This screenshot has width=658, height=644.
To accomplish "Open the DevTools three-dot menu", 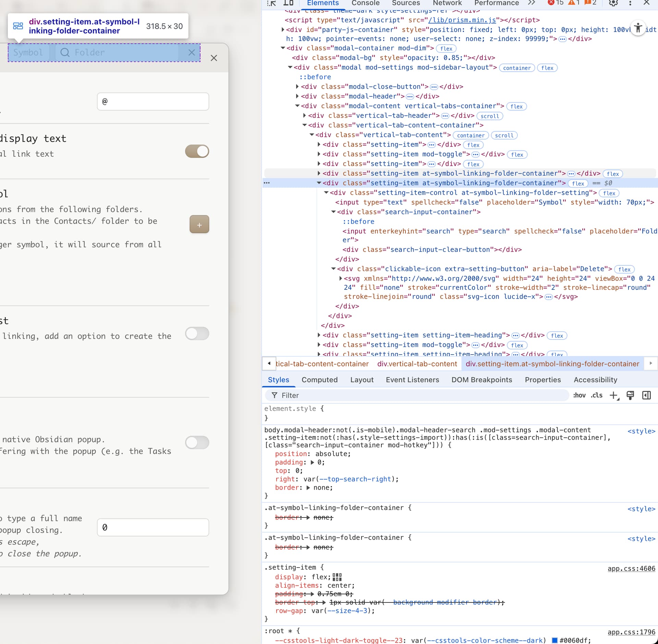I will tap(630, 3).
